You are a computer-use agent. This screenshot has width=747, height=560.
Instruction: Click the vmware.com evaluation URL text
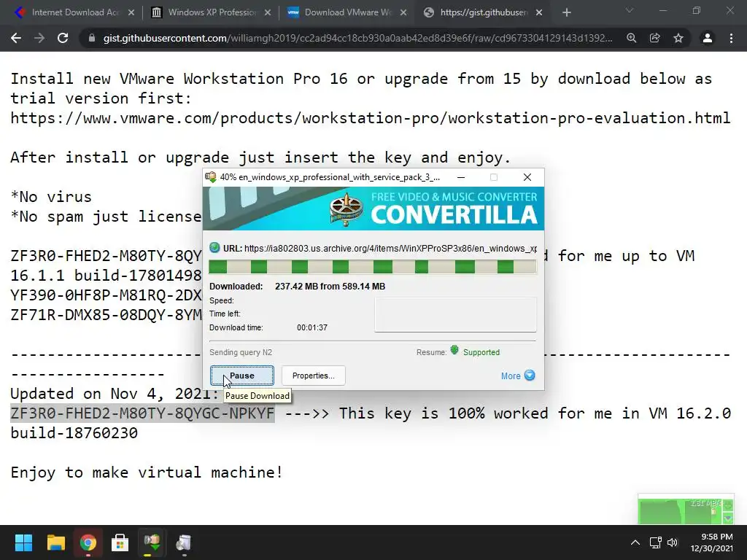(x=370, y=118)
